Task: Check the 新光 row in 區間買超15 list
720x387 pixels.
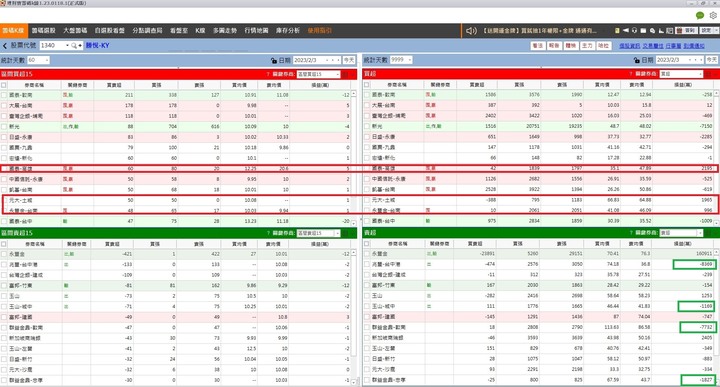Action: point(4,127)
